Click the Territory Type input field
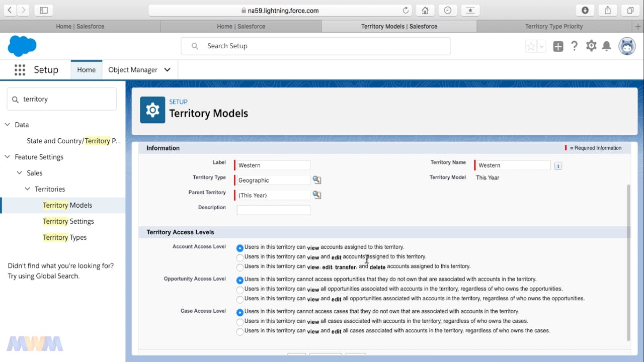This screenshot has width=644, height=362. click(x=273, y=180)
